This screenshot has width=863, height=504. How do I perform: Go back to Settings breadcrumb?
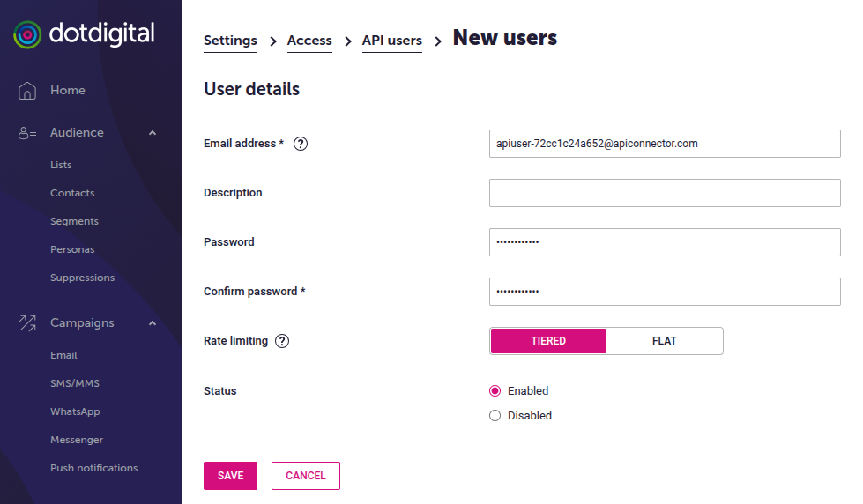click(x=230, y=41)
